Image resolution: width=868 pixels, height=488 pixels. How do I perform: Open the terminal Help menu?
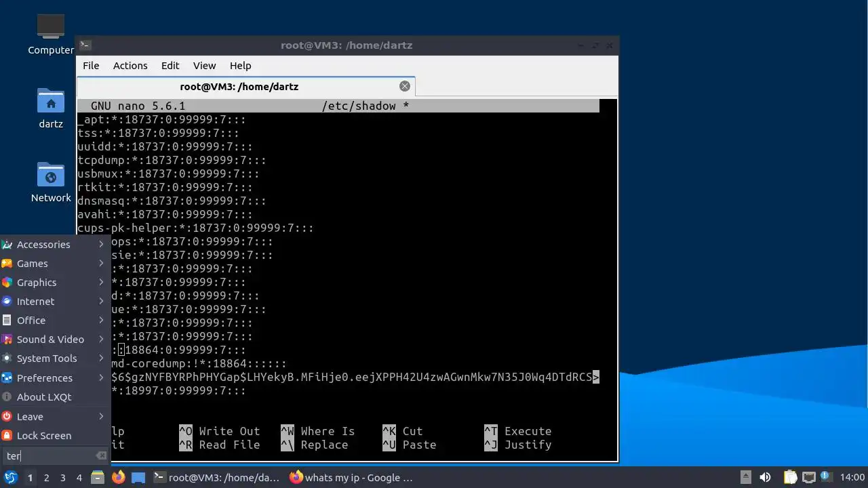click(x=241, y=66)
